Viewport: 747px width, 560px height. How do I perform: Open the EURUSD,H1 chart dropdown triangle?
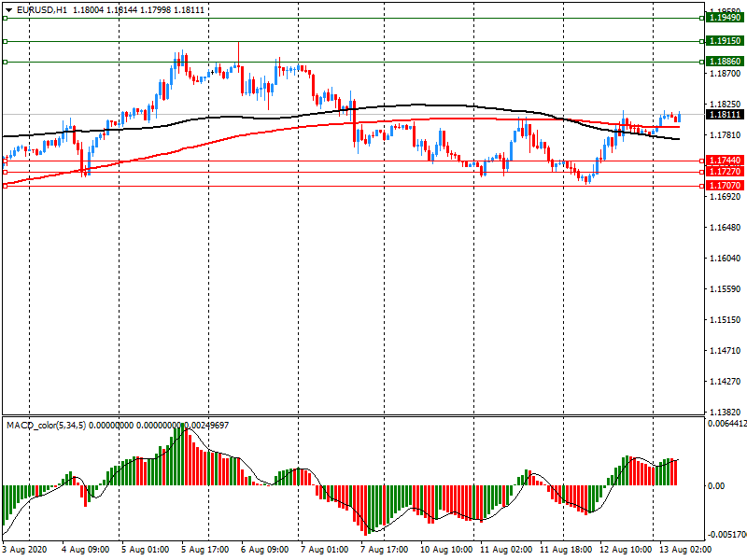coord(8,9)
